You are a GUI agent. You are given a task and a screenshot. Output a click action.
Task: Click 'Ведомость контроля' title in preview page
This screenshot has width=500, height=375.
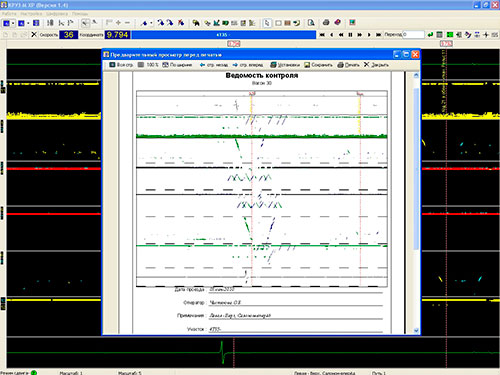click(262, 75)
